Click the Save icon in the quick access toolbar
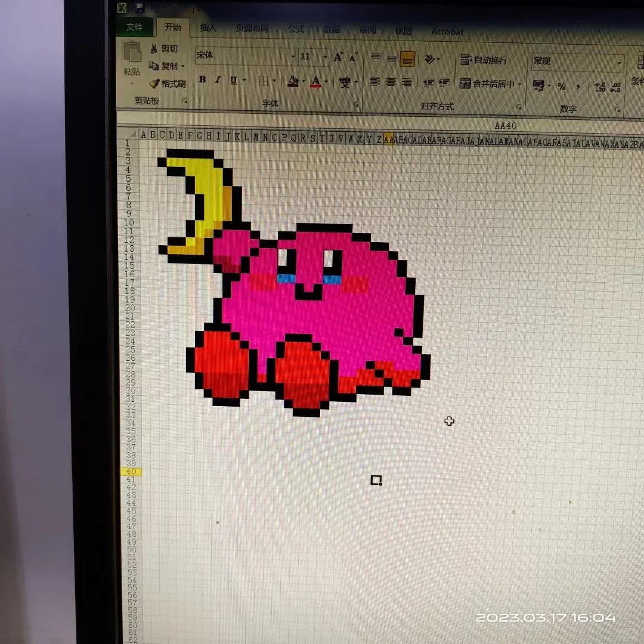The image size is (644, 644). pyautogui.click(x=140, y=8)
